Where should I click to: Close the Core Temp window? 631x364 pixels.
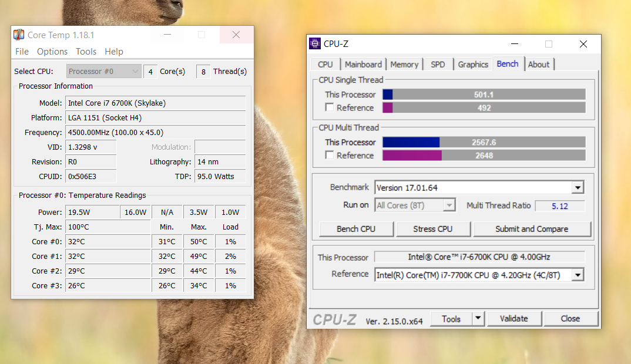(236, 35)
